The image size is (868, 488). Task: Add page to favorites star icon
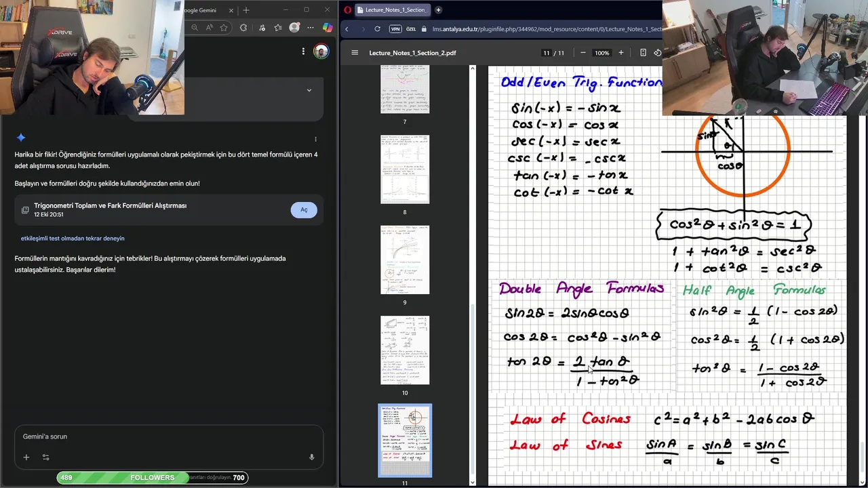pyautogui.click(x=223, y=28)
